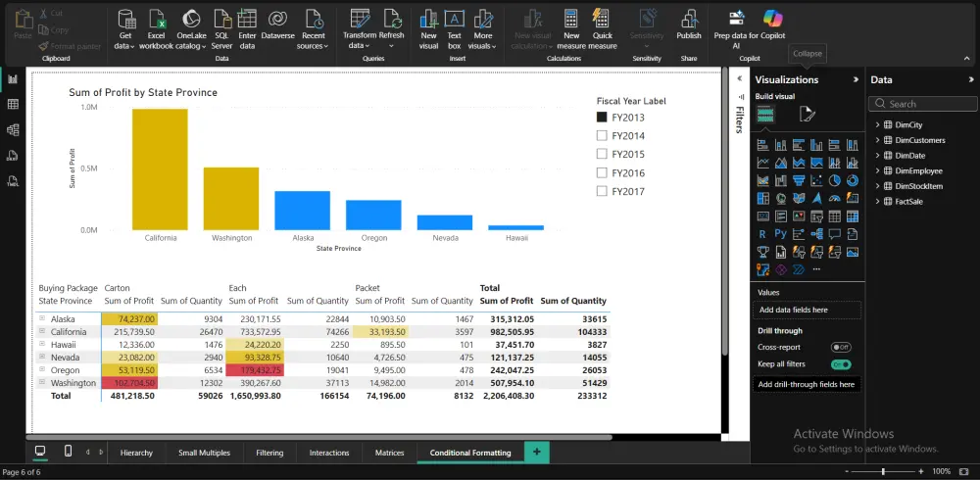Screen dimensions: 980x480
Task: Check the FY2014 slicer checkbox
Action: [602, 135]
